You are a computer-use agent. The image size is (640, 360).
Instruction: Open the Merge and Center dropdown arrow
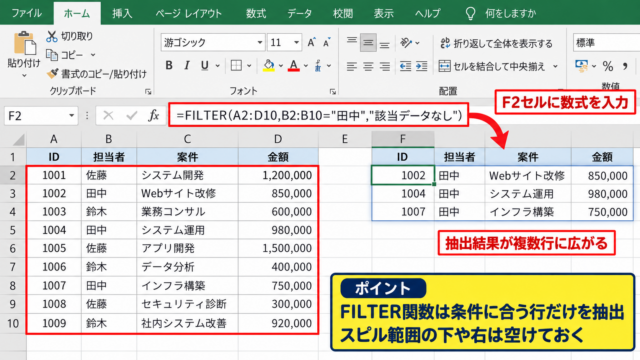556,66
